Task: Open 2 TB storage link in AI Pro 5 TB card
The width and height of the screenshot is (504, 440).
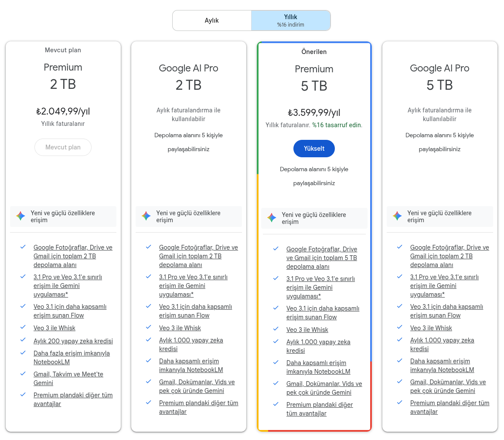Action: click(x=450, y=256)
